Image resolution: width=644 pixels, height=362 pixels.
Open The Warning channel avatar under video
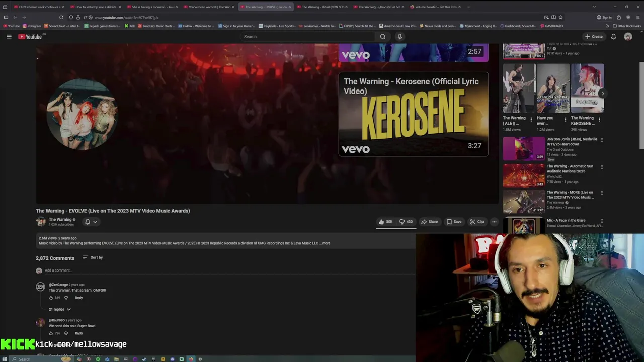pyautogui.click(x=41, y=222)
